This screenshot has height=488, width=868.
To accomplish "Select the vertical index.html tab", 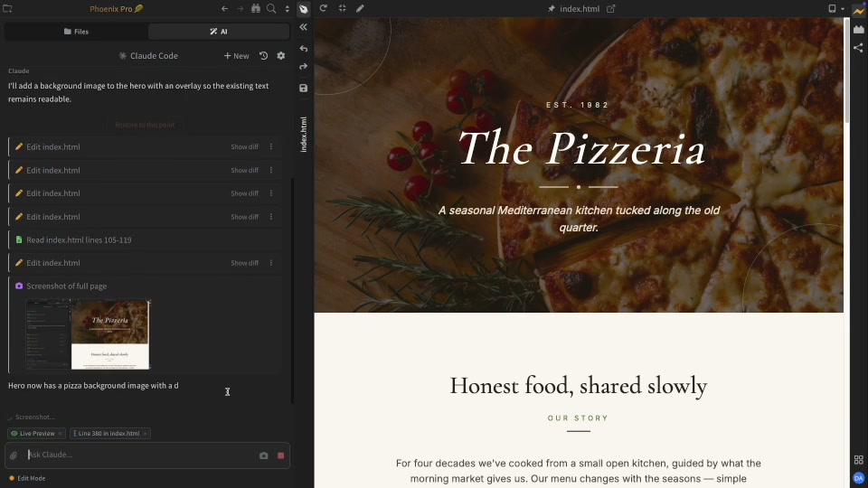I will pyautogui.click(x=304, y=135).
